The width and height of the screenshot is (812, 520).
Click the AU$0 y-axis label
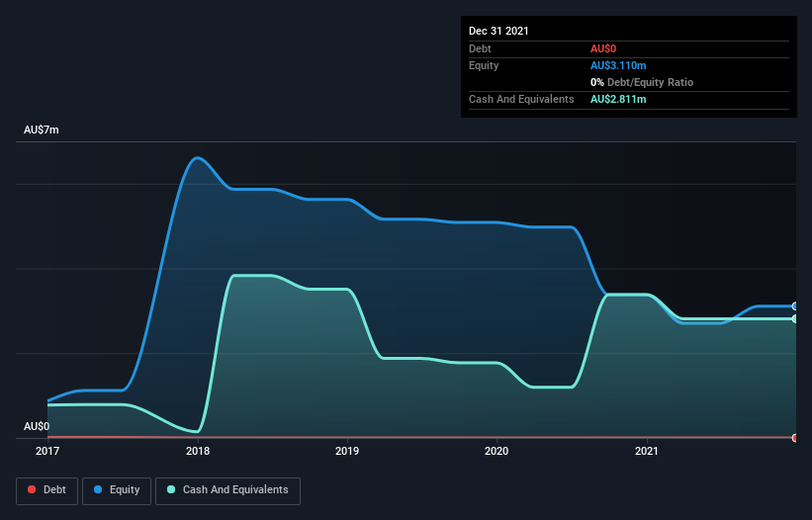click(37, 426)
